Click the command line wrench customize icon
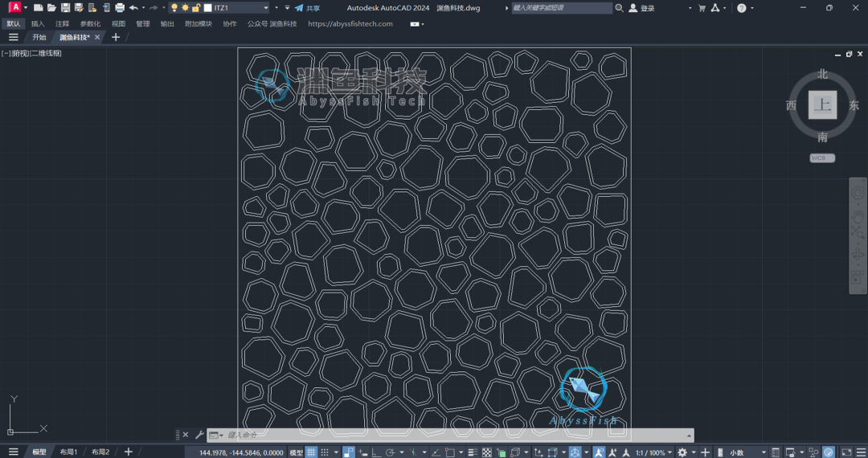The image size is (868, 458). pos(200,436)
